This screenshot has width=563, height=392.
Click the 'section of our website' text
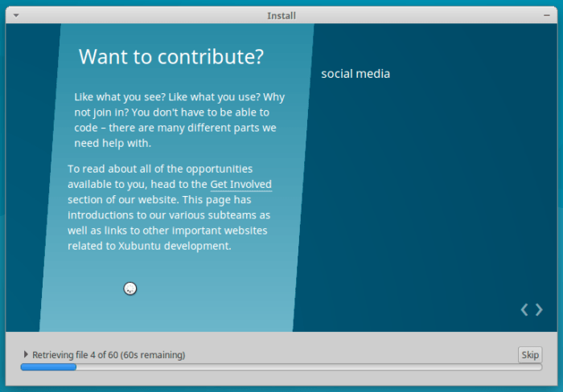[x=123, y=200]
